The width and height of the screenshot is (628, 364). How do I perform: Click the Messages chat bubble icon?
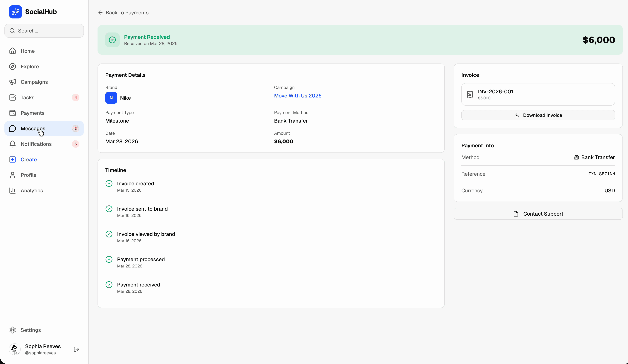13,128
